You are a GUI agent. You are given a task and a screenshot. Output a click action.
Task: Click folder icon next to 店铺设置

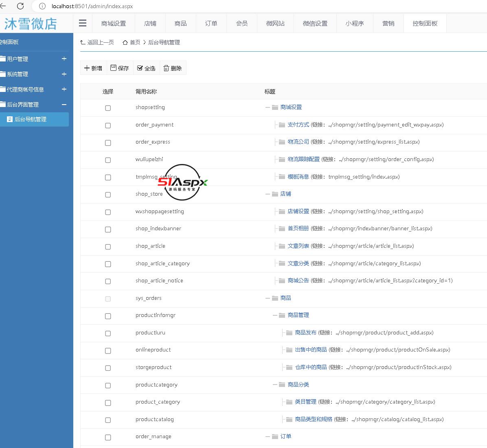(x=282, y=212)
